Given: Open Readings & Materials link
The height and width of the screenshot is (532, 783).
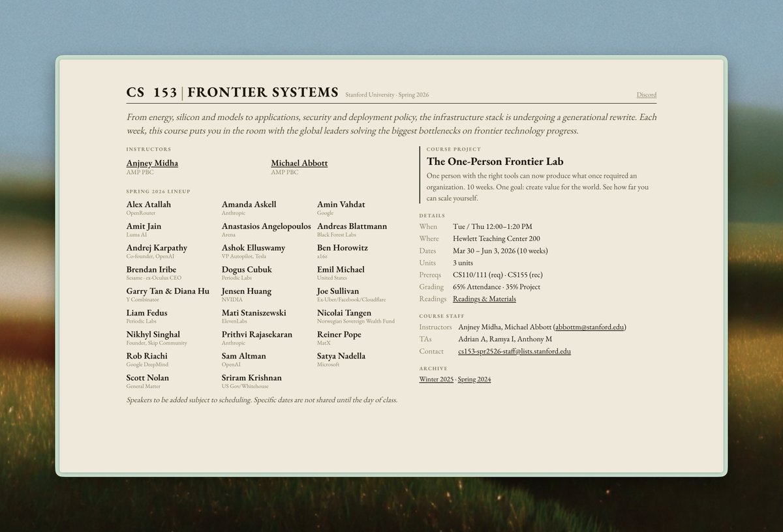Looking at the screenshot, I should click(x=484, y=299).
